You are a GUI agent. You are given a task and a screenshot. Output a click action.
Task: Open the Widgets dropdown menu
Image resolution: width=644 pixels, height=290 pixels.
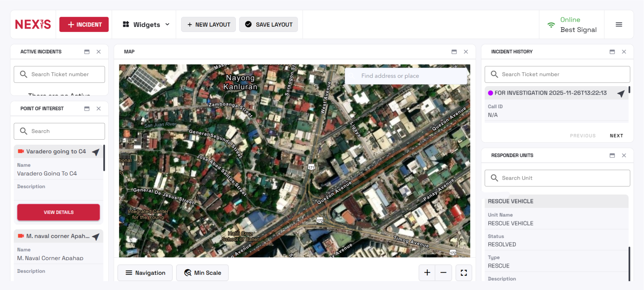tap(146, 24)
